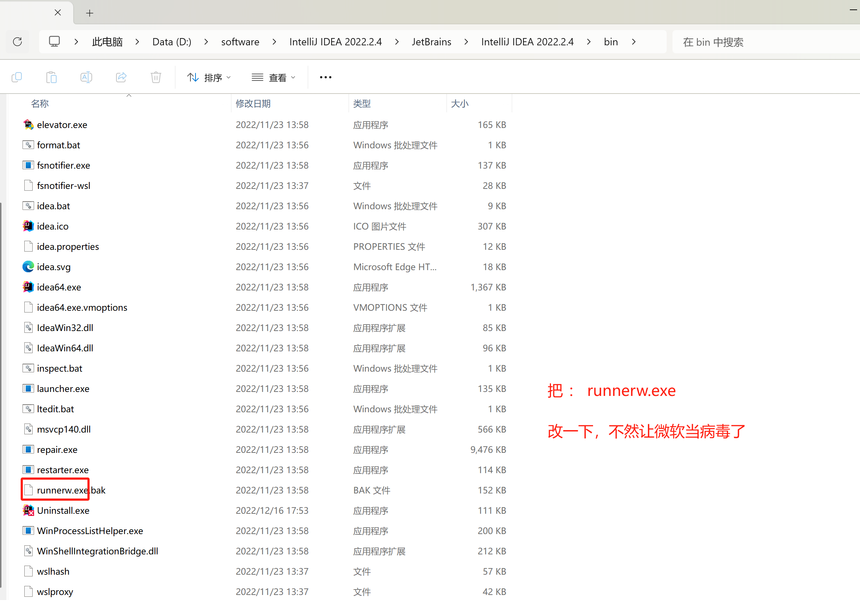This screenshot has width=860, height=616.
Task: Click the Rename toolbar icon
Action: (86, 77)
